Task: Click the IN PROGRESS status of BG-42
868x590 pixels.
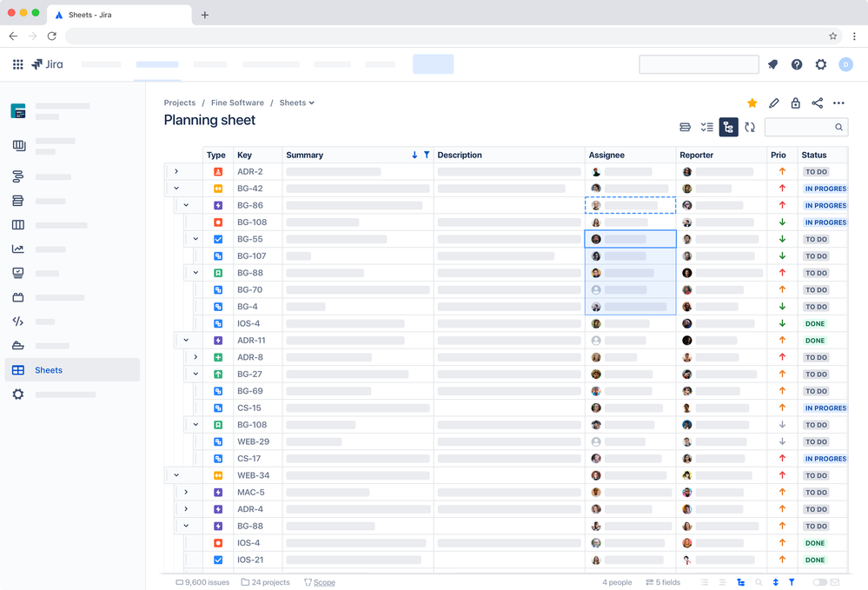Action: click(825, 189)
